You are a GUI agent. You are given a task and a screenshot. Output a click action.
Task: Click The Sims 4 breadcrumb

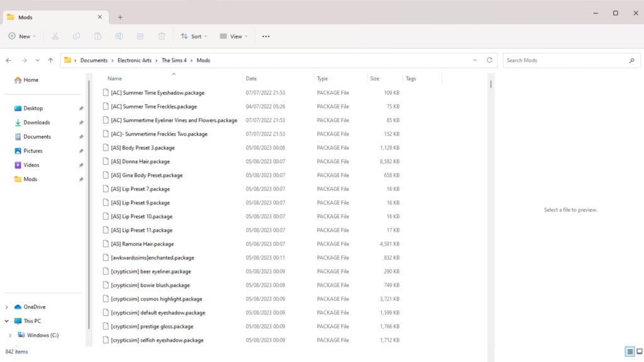point(174,60)
